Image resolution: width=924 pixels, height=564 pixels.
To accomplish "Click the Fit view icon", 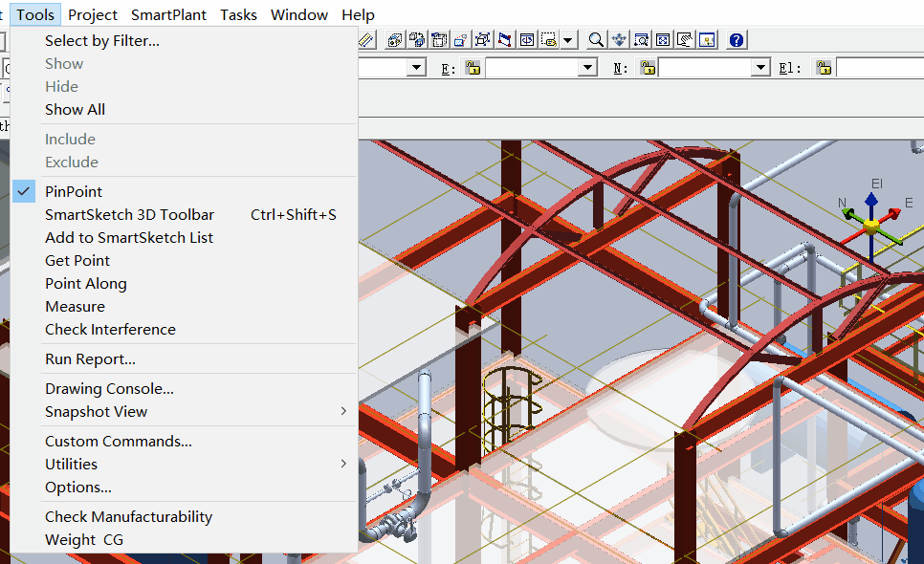I will click(x=663, y=40).
